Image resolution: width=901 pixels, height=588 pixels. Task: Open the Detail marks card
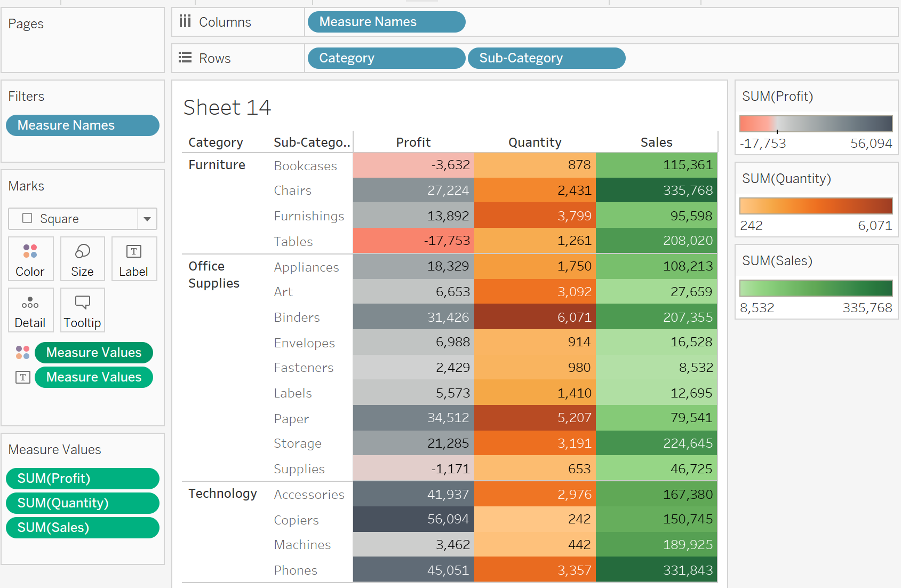click(x=30, y=310)
